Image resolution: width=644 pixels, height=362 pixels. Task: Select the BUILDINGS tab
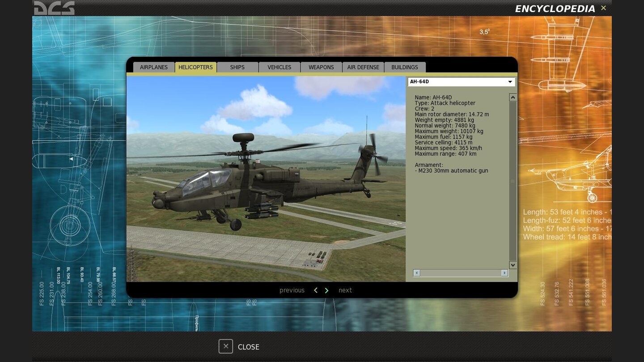pyautogui.click(x=405, y=67)
